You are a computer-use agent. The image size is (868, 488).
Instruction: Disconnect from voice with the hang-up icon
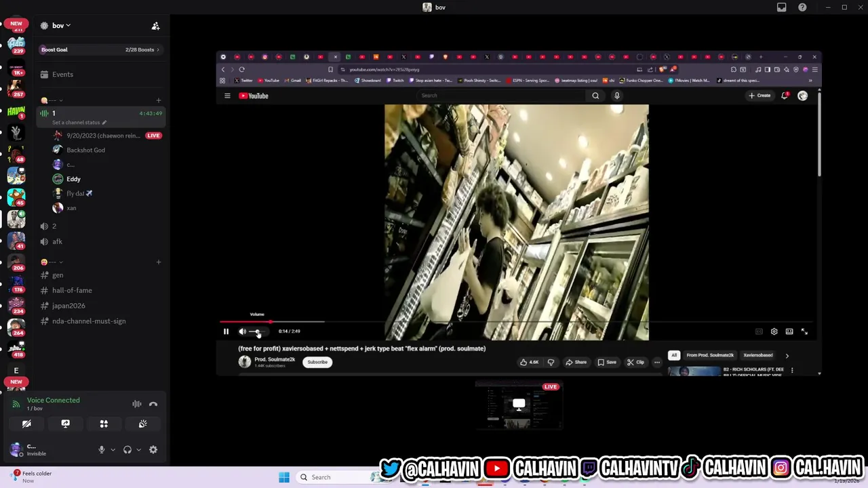153,404
